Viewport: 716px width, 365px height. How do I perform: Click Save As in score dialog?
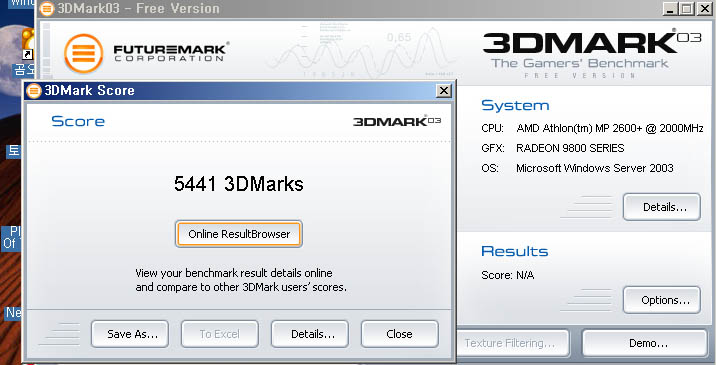pyautogui.click(x=130, y=334)
